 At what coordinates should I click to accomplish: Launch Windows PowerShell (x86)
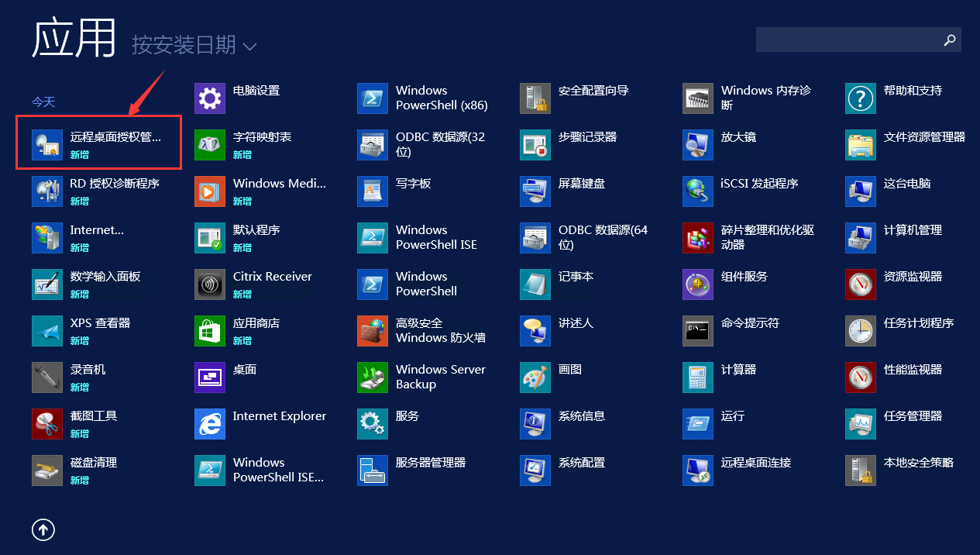[423, 98]
